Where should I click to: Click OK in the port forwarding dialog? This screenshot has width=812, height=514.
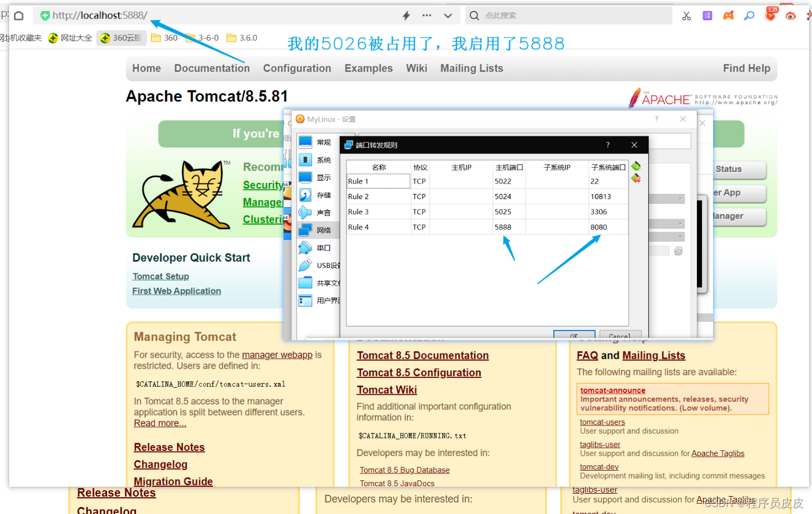574,335
